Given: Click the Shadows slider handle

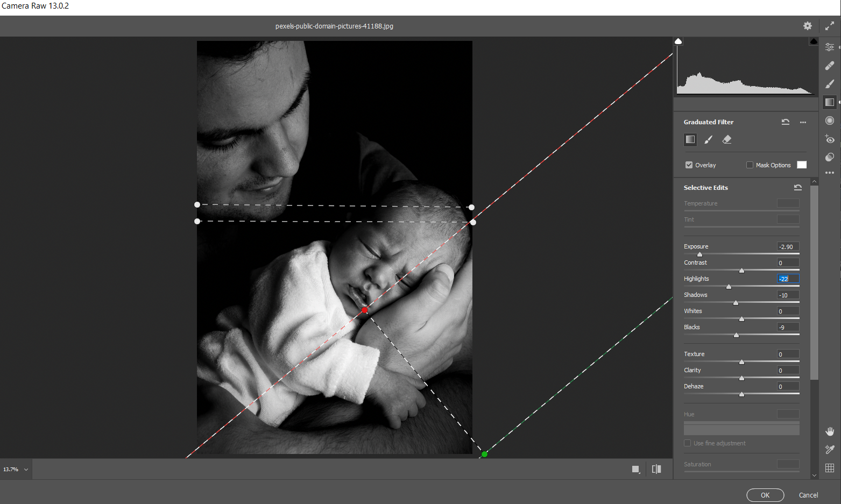Looking at the screenshot, I should coord(736,303).
